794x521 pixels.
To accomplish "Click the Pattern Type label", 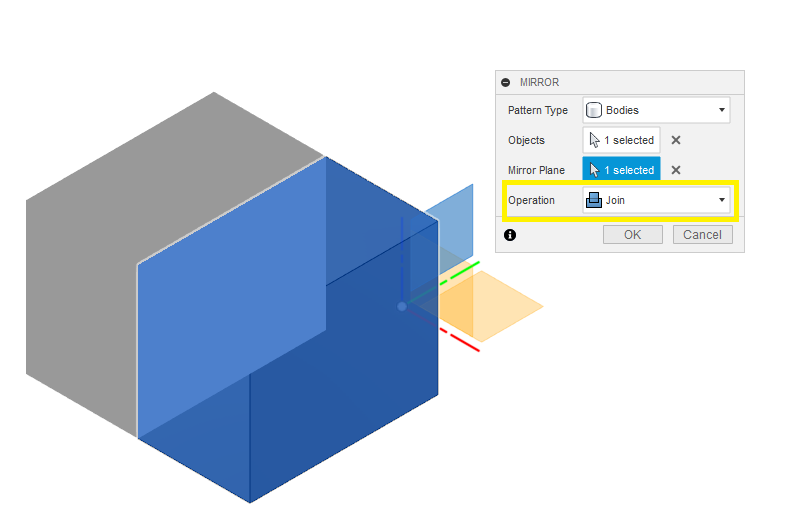I will pos(538,110).
